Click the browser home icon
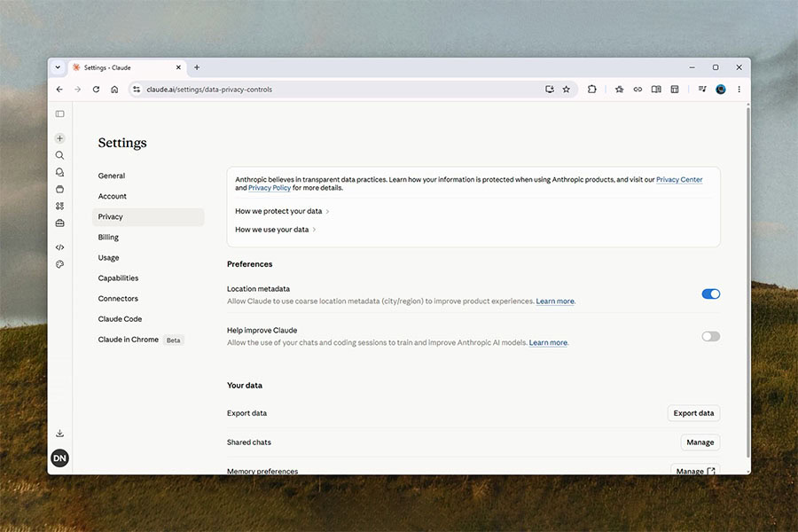798x532 pixels. tap(114, 90)
